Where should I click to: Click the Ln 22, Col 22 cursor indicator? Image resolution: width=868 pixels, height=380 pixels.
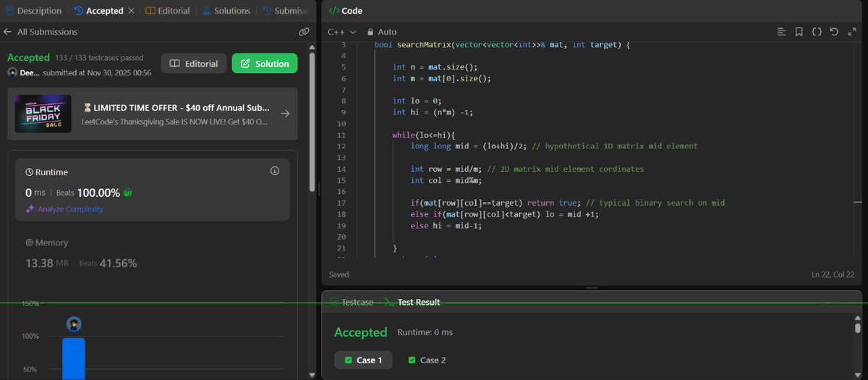point(834,275)
